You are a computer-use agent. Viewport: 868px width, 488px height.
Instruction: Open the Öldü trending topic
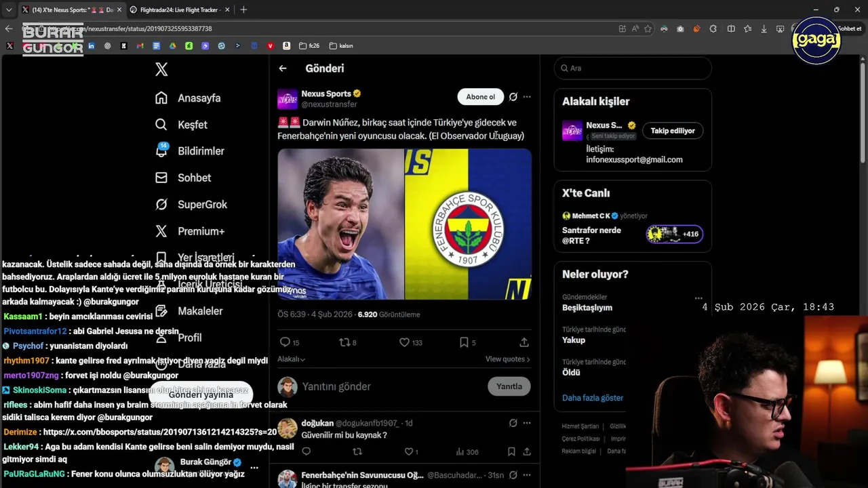(x=571, y=372)
